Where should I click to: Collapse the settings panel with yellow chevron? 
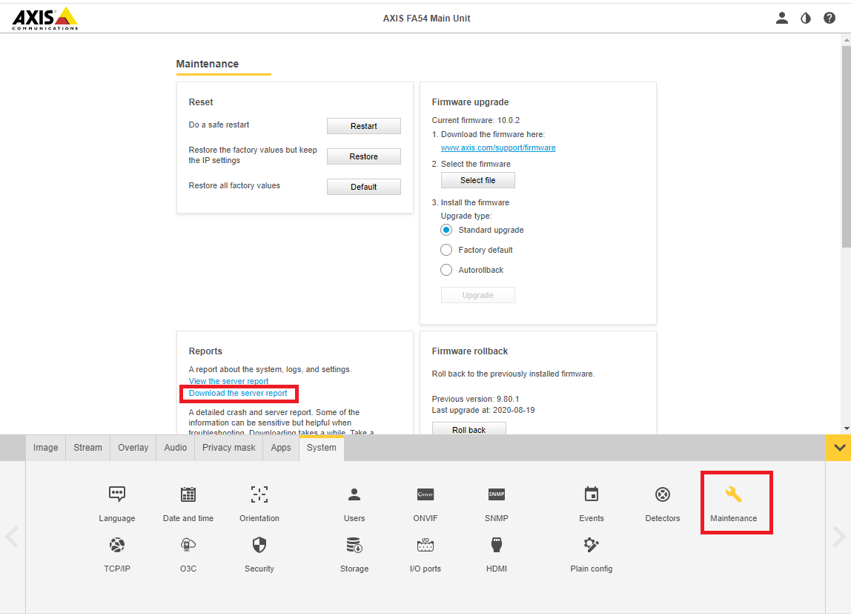[x=838, y=448]
